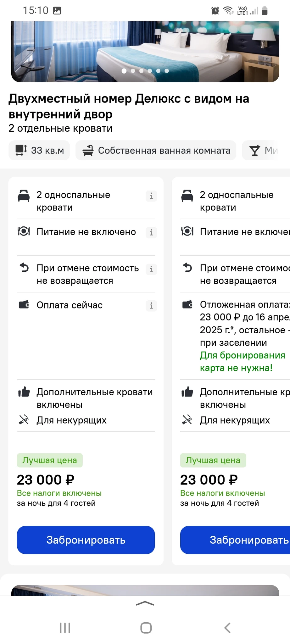Tap the Android home navigation button
The height and width of the screenshot is (644, 290).
pos(146,628)
